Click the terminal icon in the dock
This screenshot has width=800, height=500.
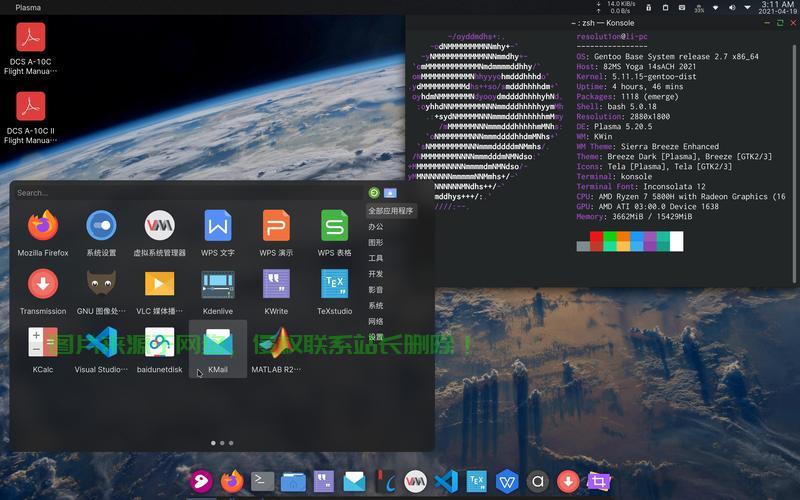[x=262, y=482]
